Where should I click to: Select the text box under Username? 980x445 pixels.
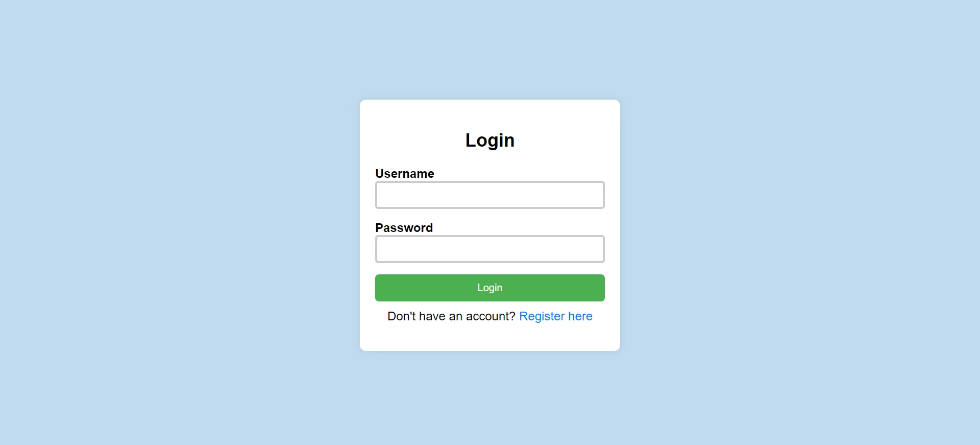point(490,195)
